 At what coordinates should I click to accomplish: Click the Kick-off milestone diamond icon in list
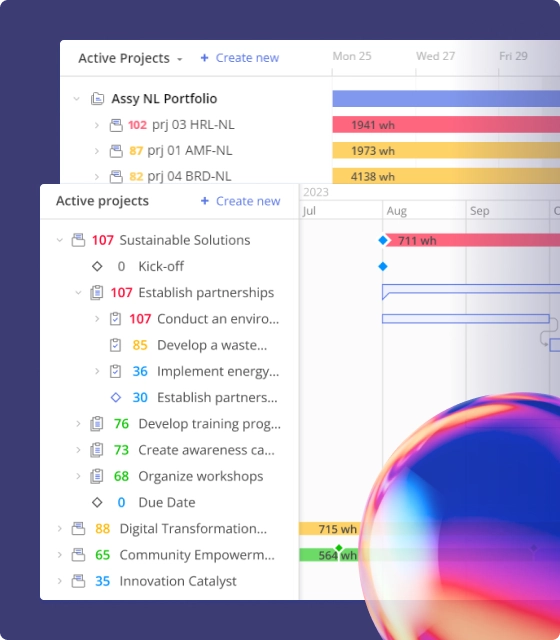(97, 267)
